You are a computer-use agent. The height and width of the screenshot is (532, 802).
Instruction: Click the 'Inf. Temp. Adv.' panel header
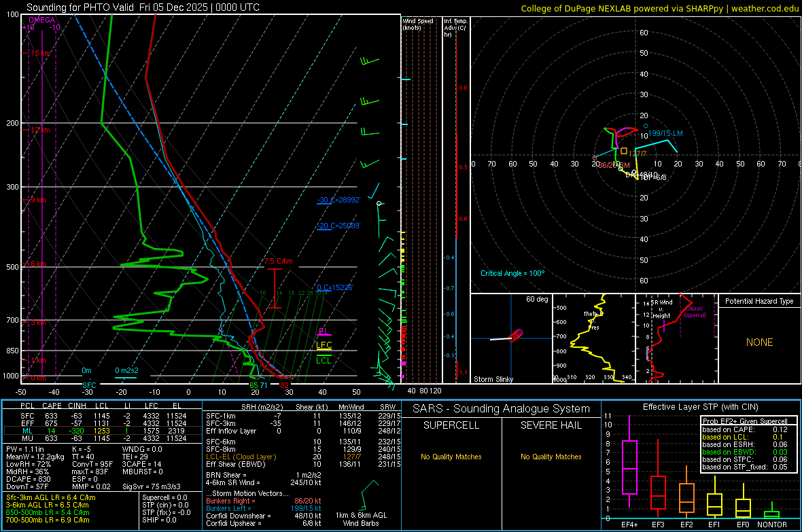[455, 28]
